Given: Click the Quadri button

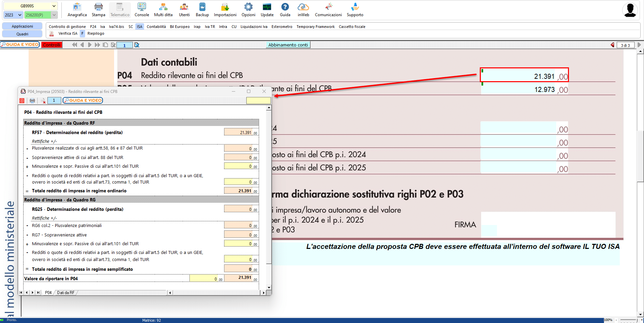Looking at the screenshot, I should [22, 34].
